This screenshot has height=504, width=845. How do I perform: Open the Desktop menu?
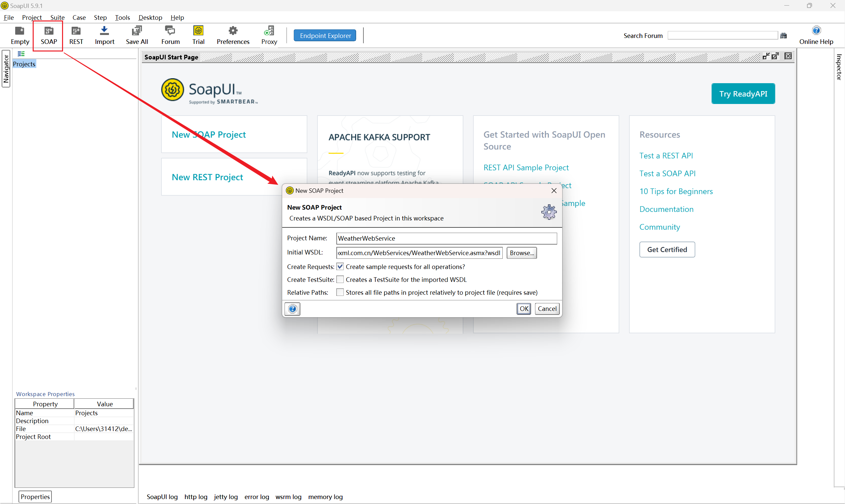pos(150,17)
